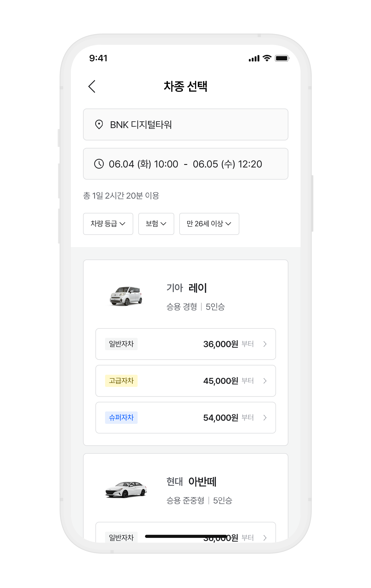
Task: Edit the BNK 디지털타워 location field
Action: (186, 125)
